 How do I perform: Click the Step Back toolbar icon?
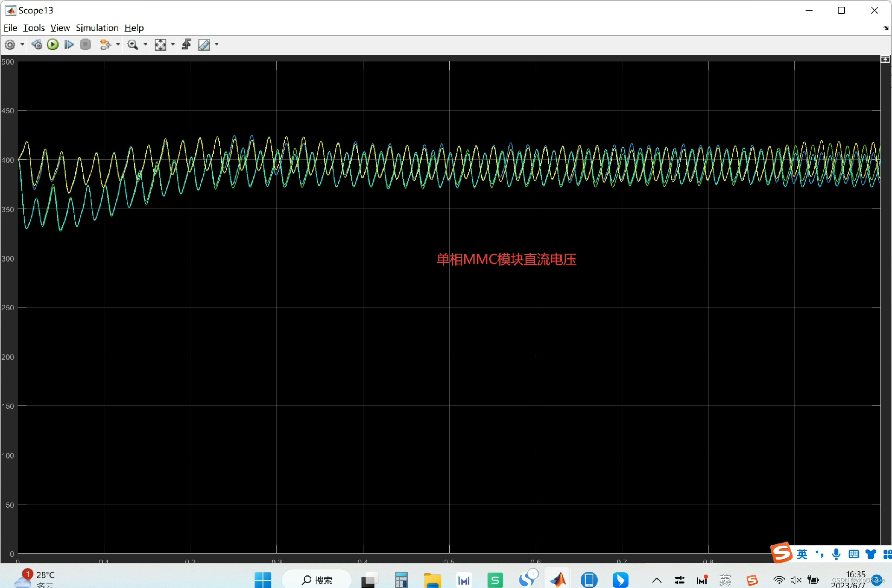[x=37, y=45]
